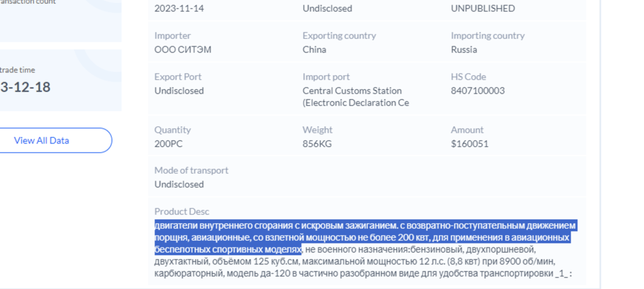
Task: Click the weight value 856KG
Action: pyautogui.click(x=317, y=144)
